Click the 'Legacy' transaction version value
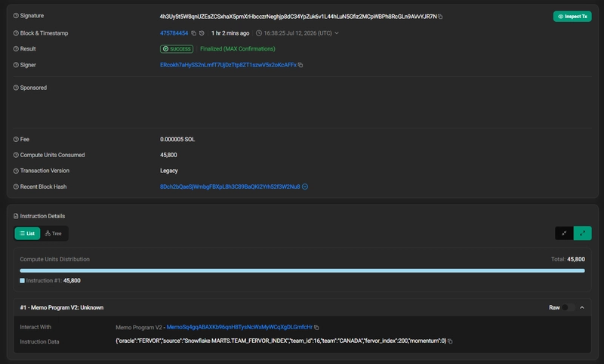 tap(169, 171)
